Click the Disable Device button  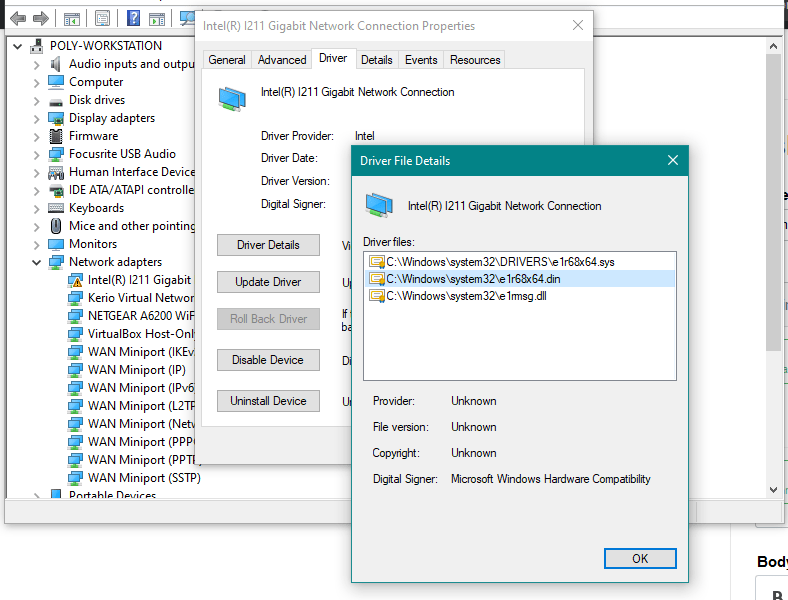(x=268, y=360)
